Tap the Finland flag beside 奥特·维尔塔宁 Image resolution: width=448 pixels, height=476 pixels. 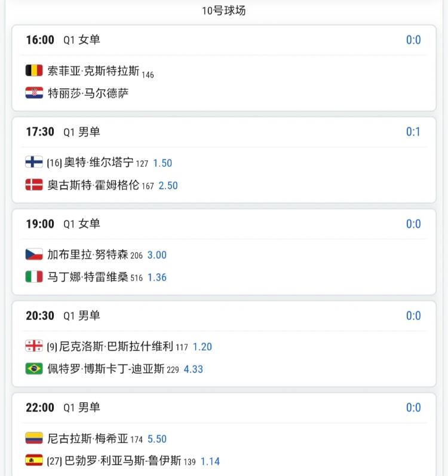(34, 162)
